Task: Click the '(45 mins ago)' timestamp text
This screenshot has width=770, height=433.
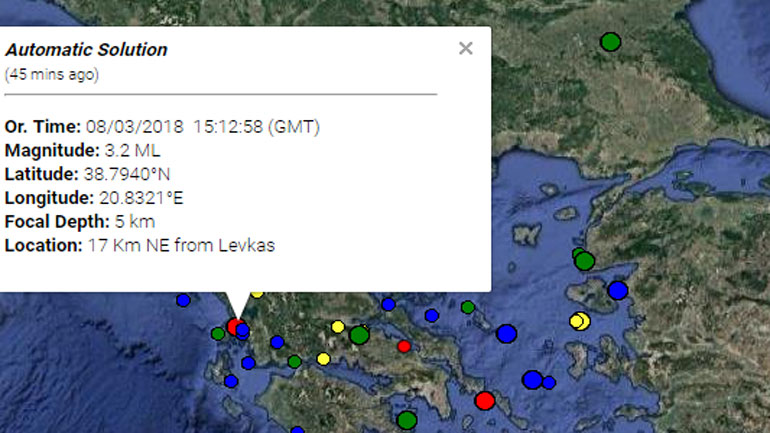Action: tap(52, 74)
